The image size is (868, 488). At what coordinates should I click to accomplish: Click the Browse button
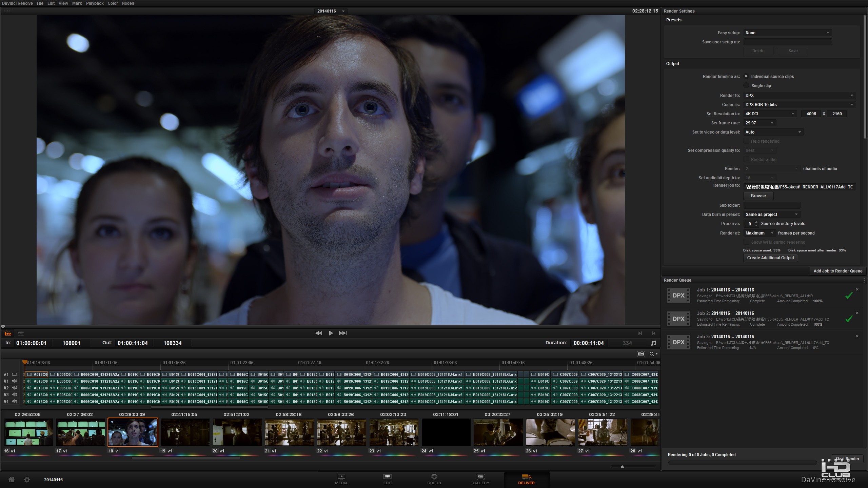click(x=758, y=196)
